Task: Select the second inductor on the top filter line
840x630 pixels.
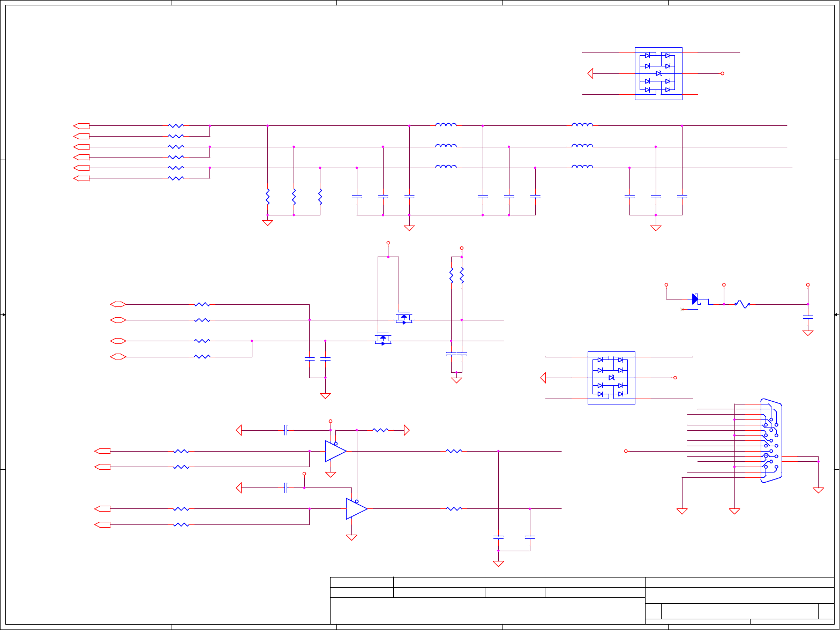Action: [x=582, y=125]
